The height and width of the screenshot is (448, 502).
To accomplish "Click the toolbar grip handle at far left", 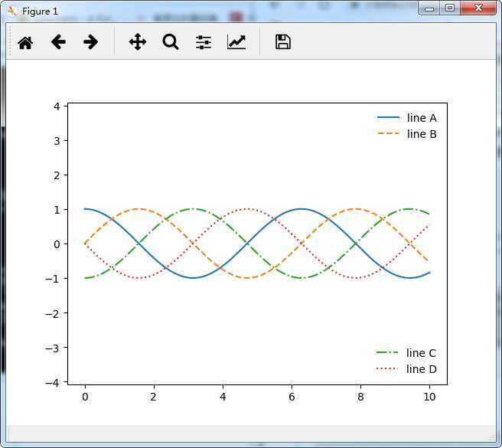I will [10, 41].
